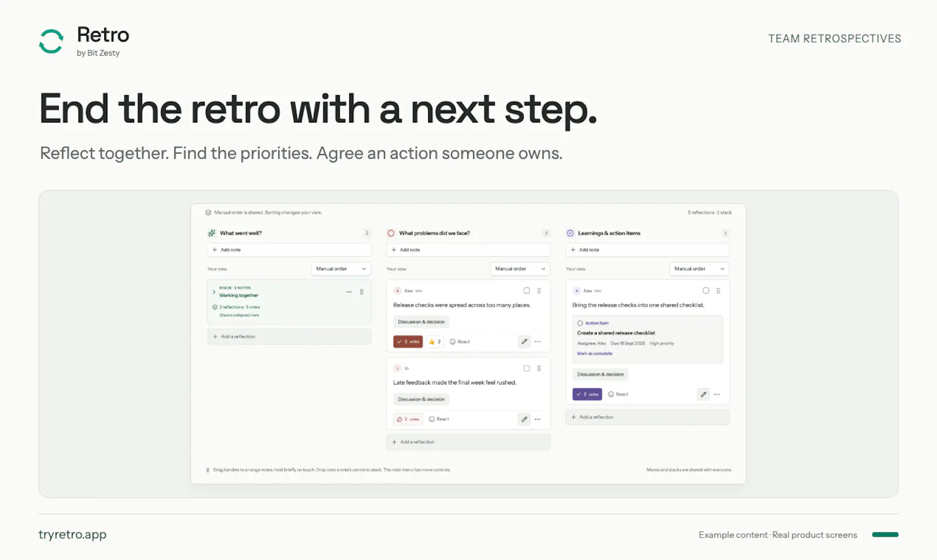This screenshot has height=560, width=937.
Task: Click React smiley on Release checks note
Action: (x=460, y=342)
